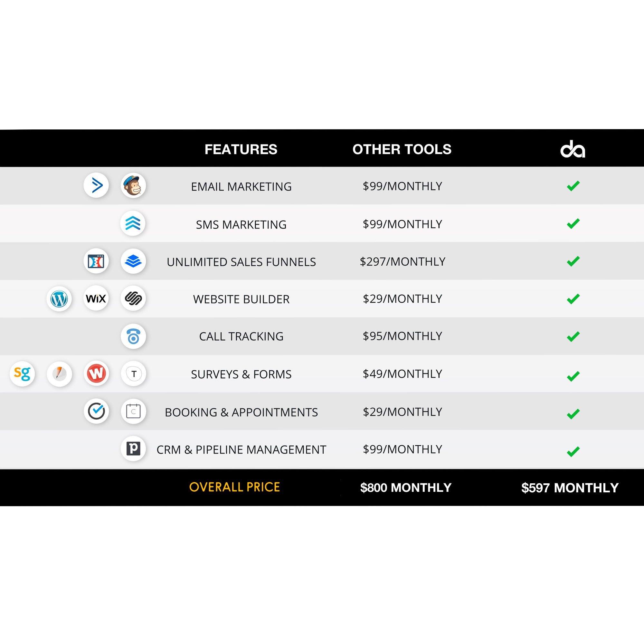644x644 pixels.
Task: Click green checkmark for Email Marketing
Action: 573,186
